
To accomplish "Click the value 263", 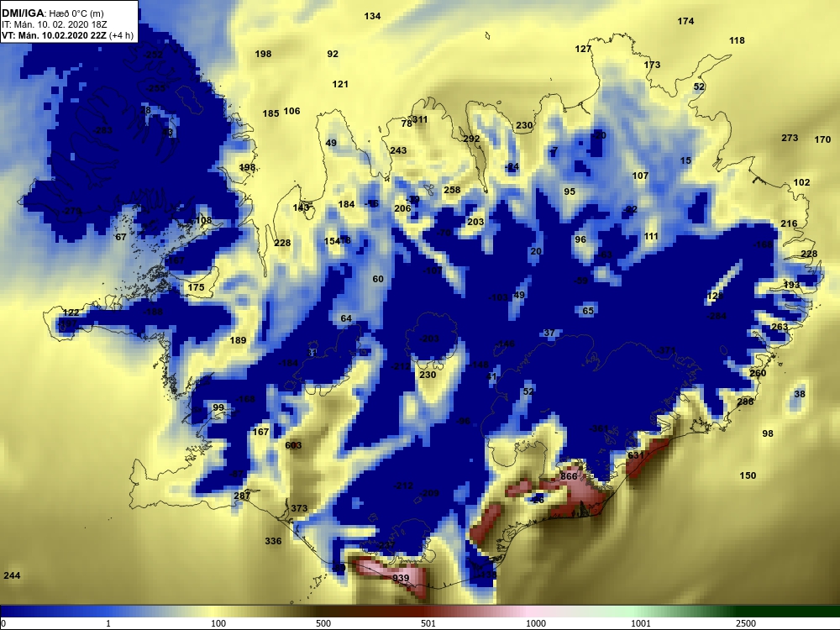I will tap(780, 327).
